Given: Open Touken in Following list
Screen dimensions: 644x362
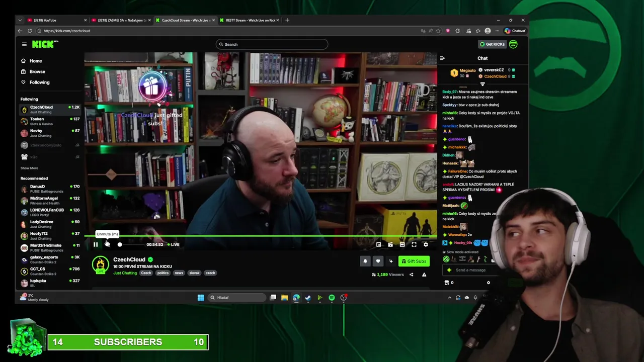Looking at the screenshot, I should pos(50,121).
